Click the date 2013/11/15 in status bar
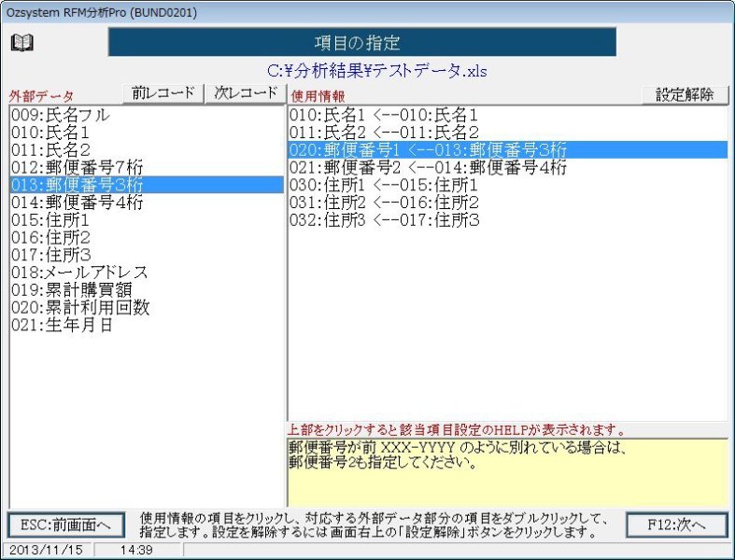 [x=46, y=550]
